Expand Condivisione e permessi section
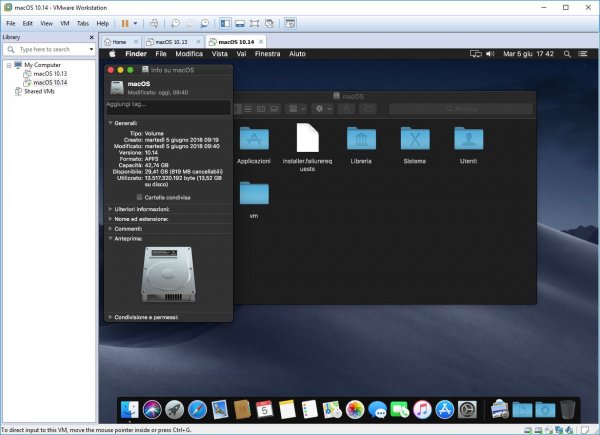This screenshot has height=435, width=600. (110, 317)
